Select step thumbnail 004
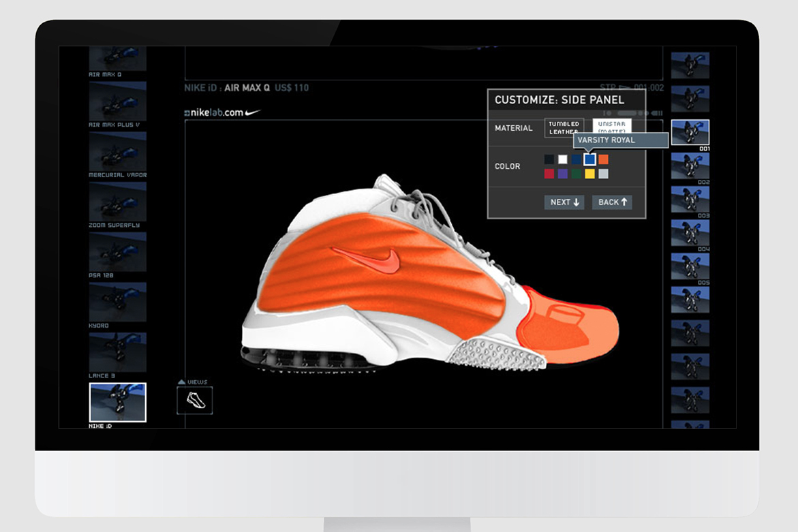 tap(690, 233)
